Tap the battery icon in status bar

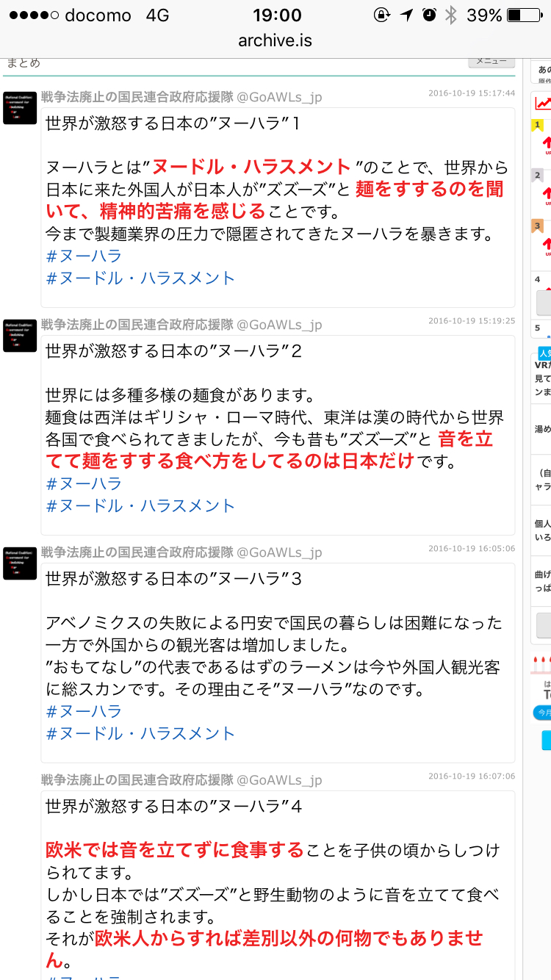(x=524, y=15)
